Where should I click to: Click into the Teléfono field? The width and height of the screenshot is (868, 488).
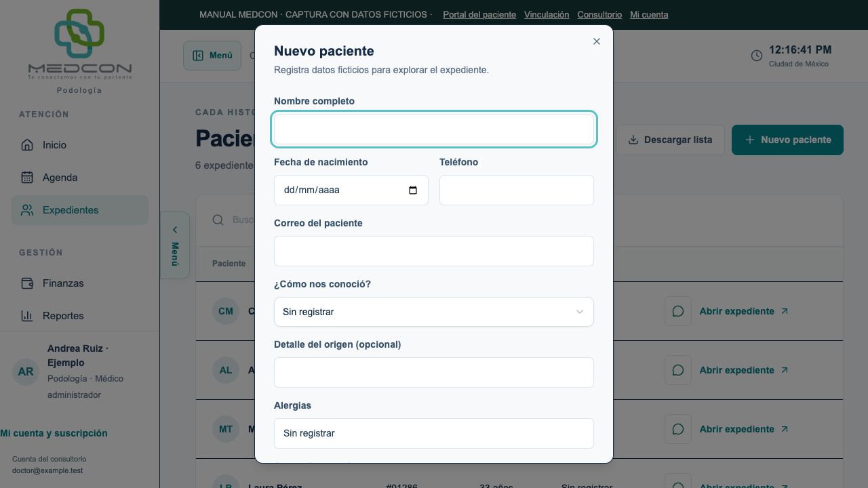click(x=517, y=190)
